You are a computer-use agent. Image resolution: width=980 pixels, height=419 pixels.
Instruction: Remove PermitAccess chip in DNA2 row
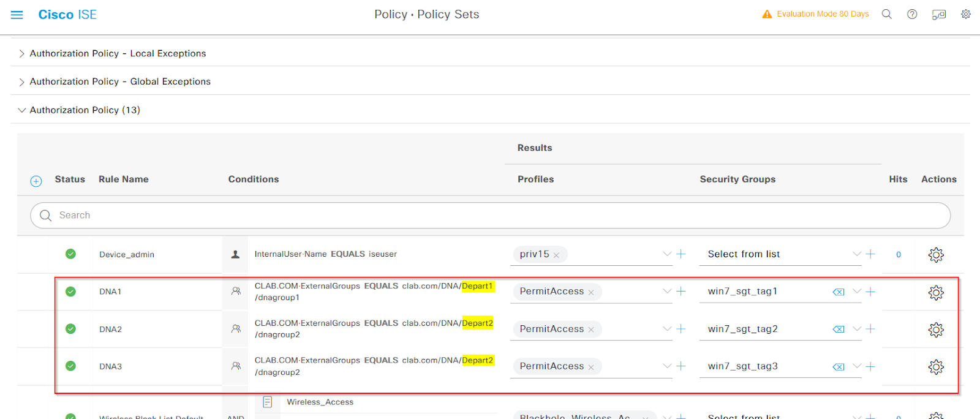pos(591,330)
